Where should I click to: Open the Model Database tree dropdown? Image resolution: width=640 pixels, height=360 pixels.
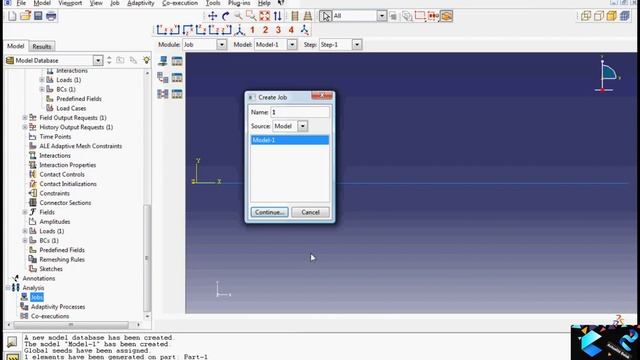click(98, 60)
